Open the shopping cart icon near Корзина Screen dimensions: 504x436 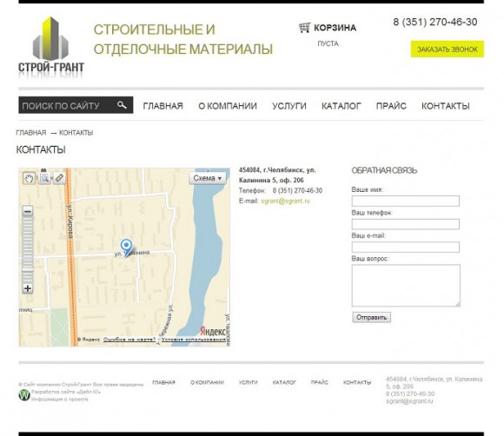point(304,28)
